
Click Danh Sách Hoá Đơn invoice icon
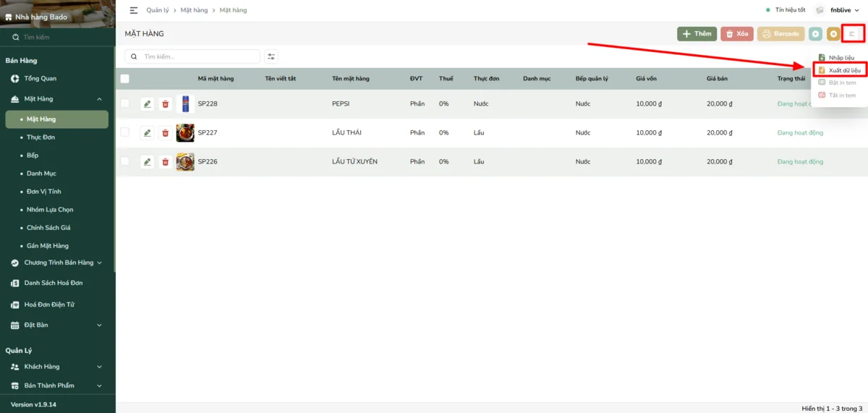pos(15,283)
